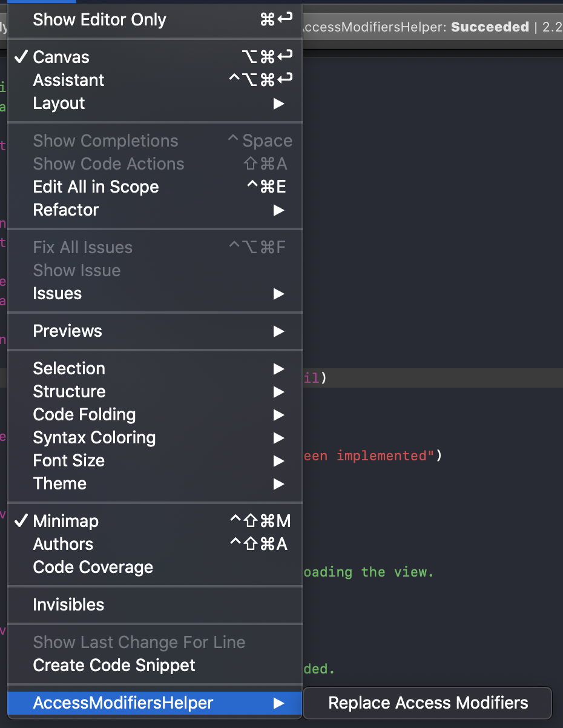Click Replace Access Modifiers command

point(428,703)
